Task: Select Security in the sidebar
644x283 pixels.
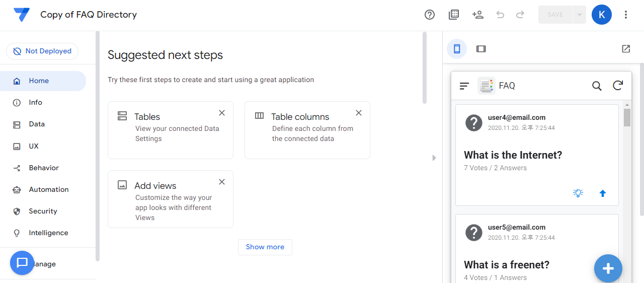Action: [x=43, y=211]
